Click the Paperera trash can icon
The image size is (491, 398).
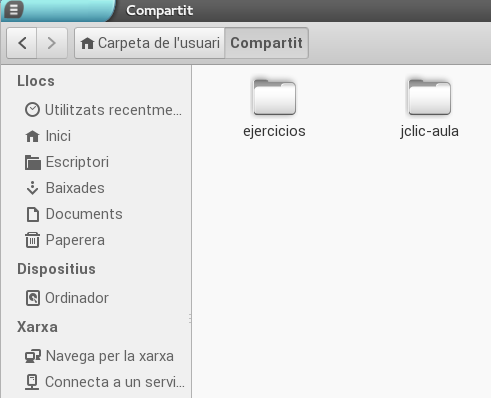(32, 240)
